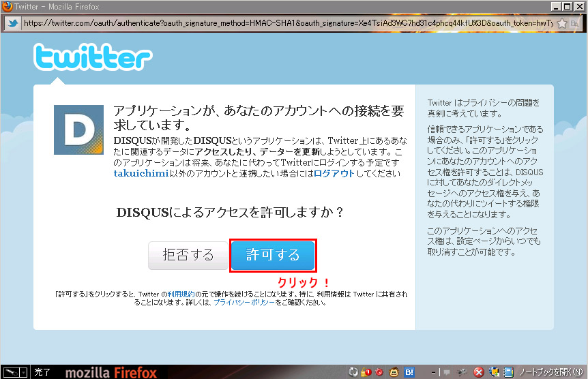Click the status bar tool icon at far left
Image resolution: width=588 pixels, height=379 pixels.
click(x=11, y=372)
